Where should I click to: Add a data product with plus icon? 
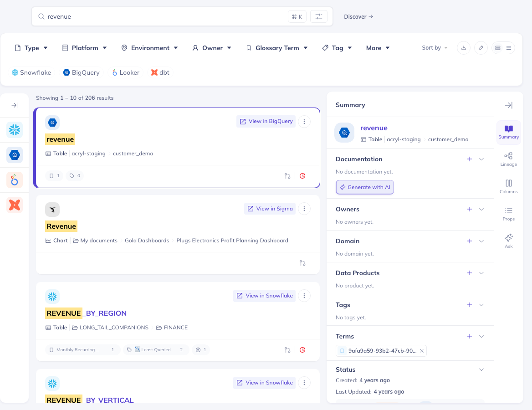[x=470, y=273]
